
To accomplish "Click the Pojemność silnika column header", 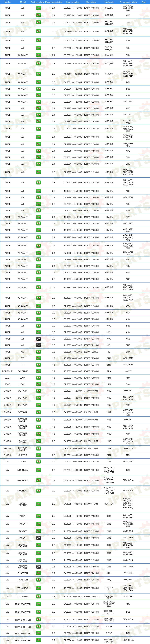I will [54, 2].
